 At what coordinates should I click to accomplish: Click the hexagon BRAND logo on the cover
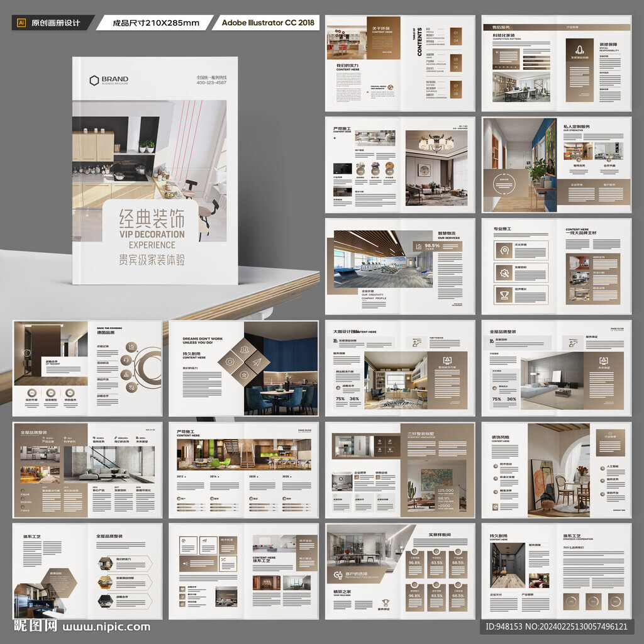tap(94, 80)
